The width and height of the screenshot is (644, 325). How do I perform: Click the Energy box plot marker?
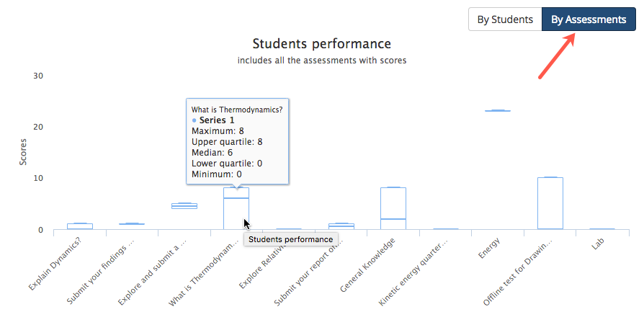click(498, 110)
